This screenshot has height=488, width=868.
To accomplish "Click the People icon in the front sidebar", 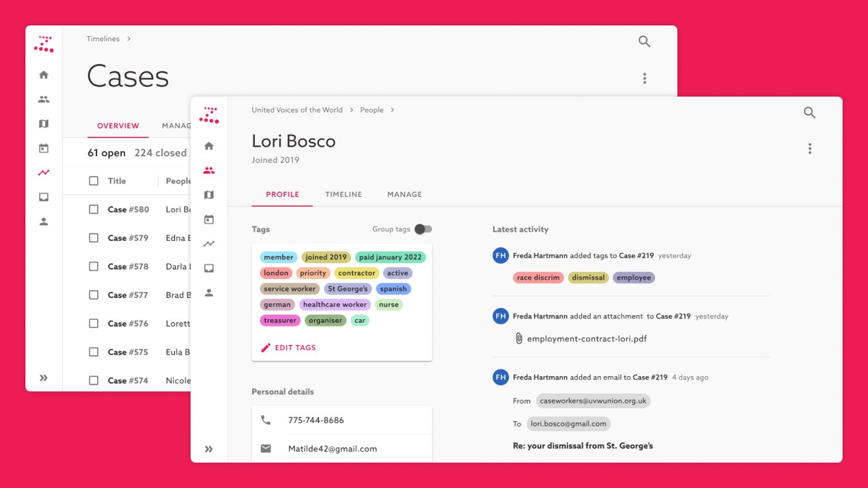I will point(209,170).
